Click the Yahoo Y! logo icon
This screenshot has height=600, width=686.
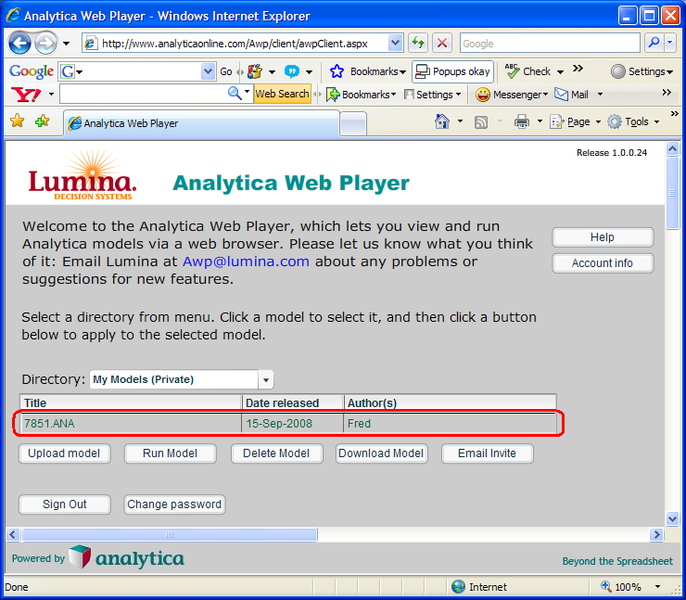pos(26,94)
